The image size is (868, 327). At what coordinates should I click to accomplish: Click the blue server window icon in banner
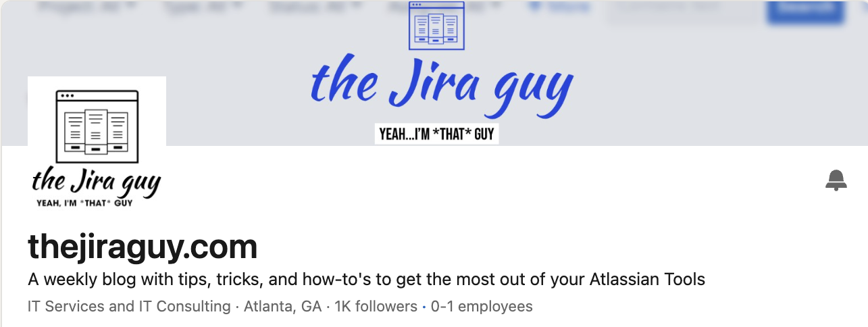point(437,26)
